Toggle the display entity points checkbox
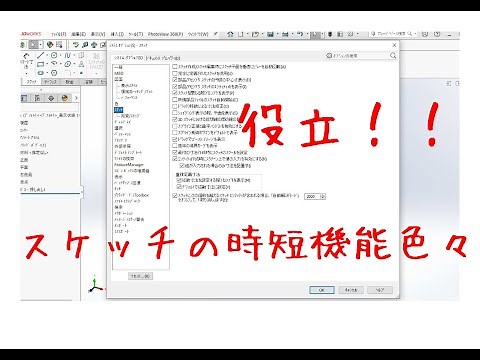480x360 pixels. (175, 86)
